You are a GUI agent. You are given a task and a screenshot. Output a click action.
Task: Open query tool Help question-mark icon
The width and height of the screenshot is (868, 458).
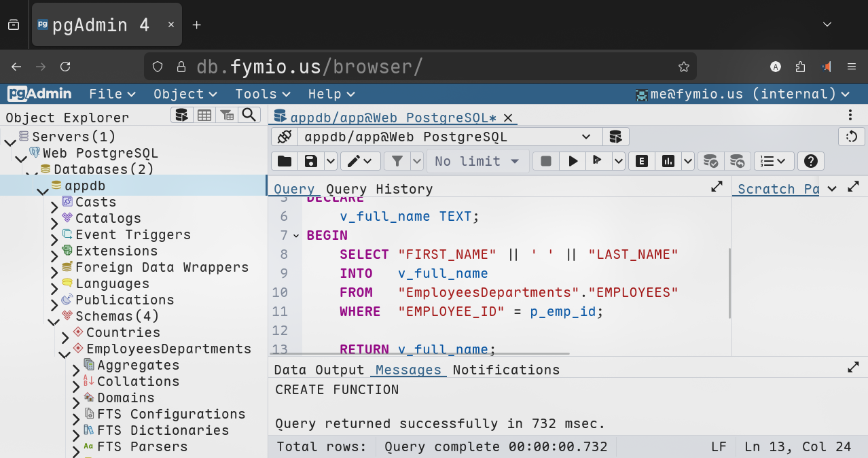coord(810,161)
